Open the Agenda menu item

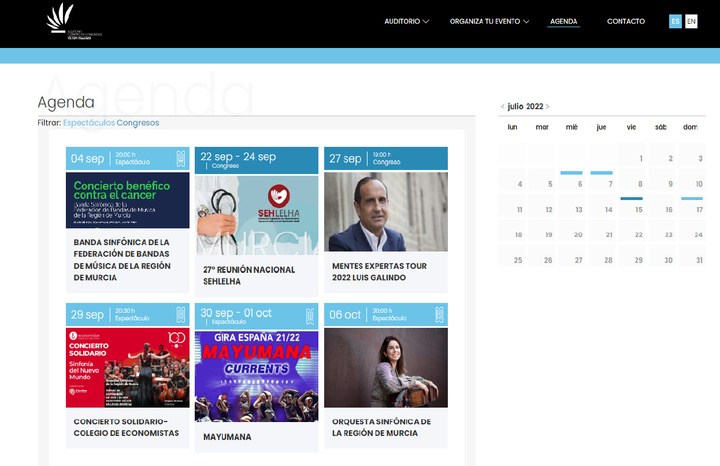(x=563, y=21)
